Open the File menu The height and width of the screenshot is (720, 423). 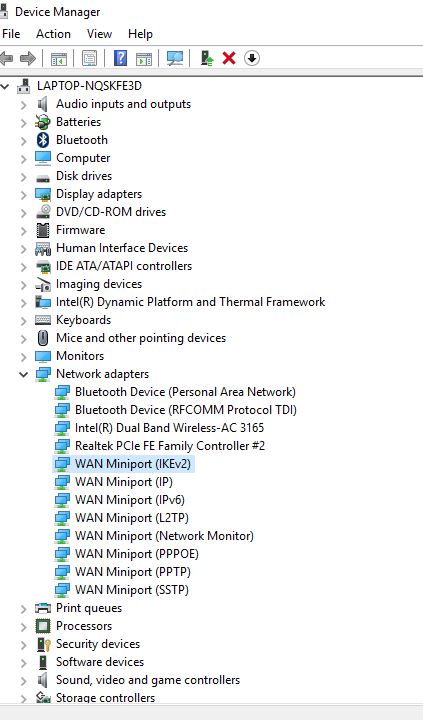tap(11, 34)
